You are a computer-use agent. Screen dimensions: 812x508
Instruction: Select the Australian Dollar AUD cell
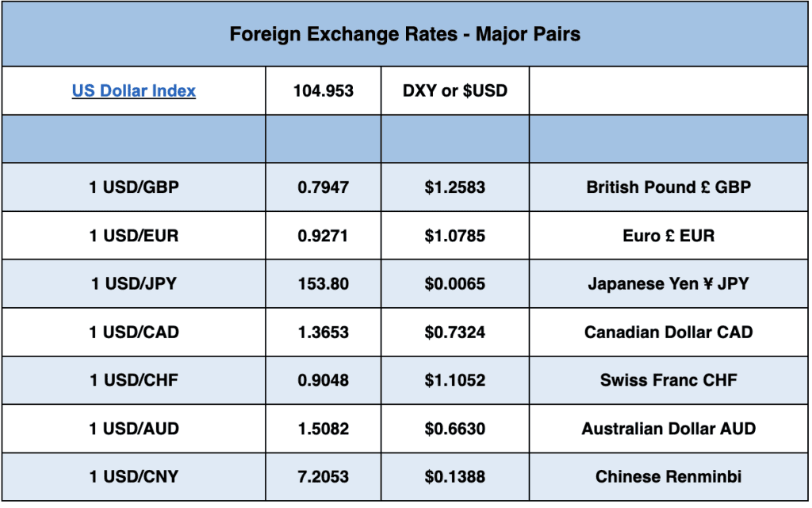[x=668, y=429]
